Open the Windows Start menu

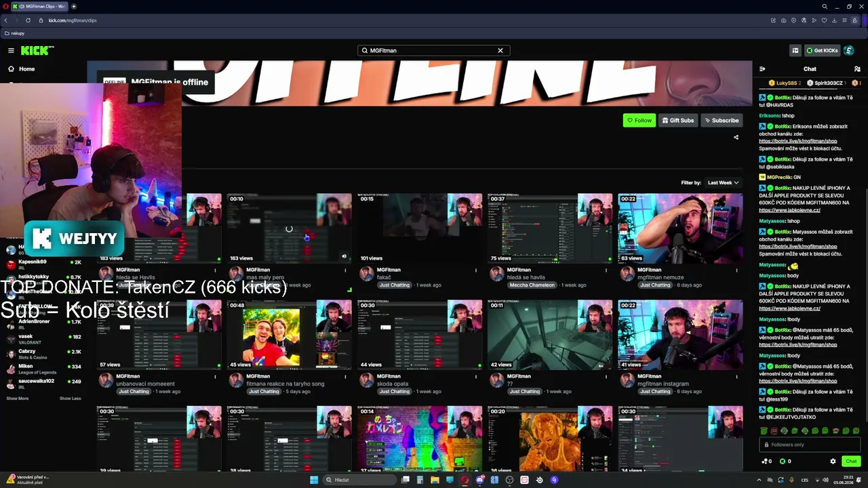click(x=314, y=480)
